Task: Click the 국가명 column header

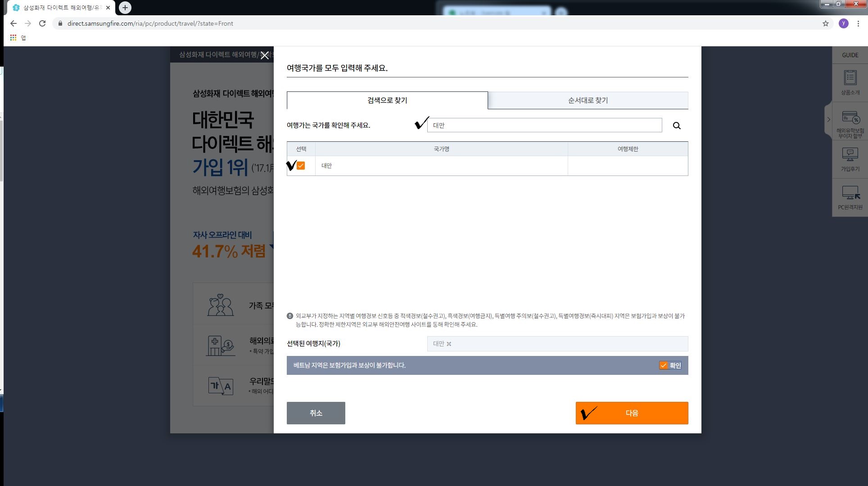Action: 442,149
